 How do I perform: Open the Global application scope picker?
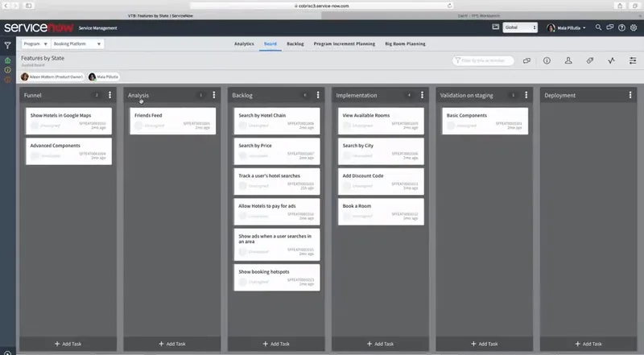click(520, 27)
